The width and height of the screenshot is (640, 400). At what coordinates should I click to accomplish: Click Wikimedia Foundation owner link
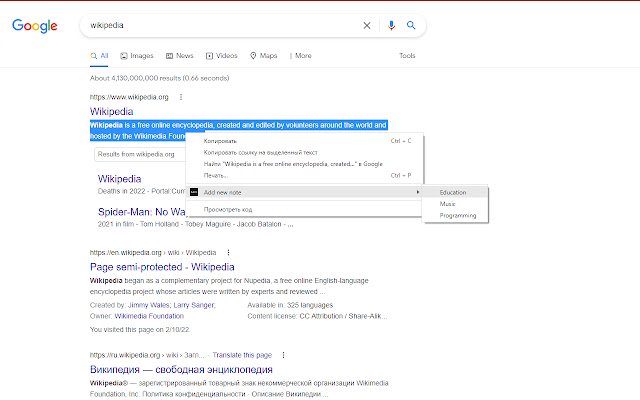click(149, 316)
